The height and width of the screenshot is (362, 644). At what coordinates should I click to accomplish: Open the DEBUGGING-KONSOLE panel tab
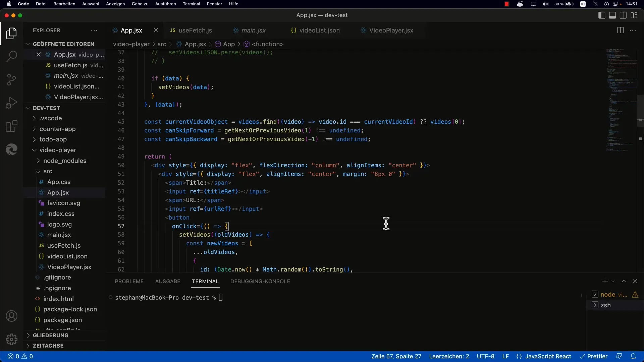(260, 281)
